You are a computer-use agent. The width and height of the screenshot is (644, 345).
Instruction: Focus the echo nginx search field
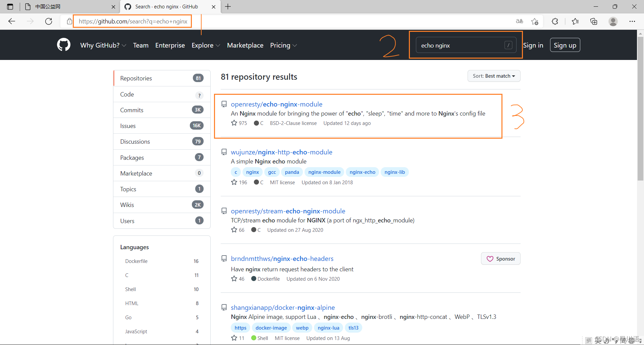tap(466, 45)
